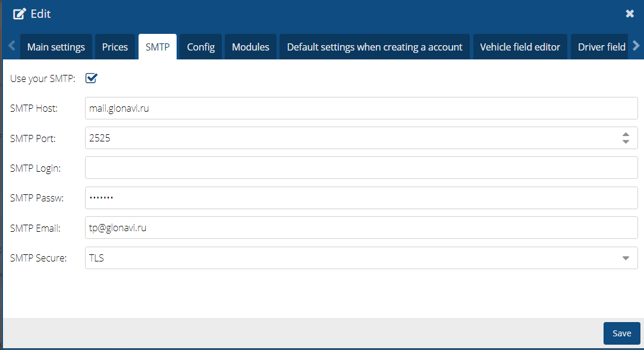Screen dimensions: 644x350
Task: Select the Config tab
Action: (200, 47)
